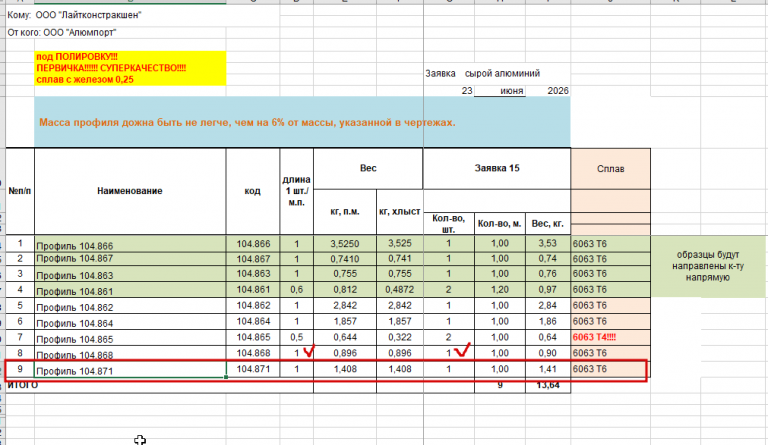Click the red checkmark in the quantity column
768x445 pixels.
[x=462, y=350]
